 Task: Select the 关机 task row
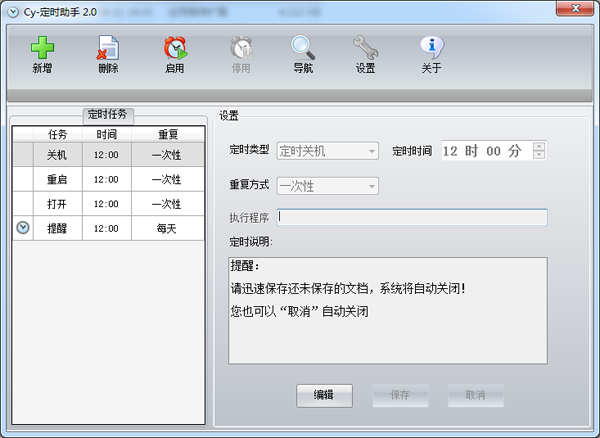(109, 155)
